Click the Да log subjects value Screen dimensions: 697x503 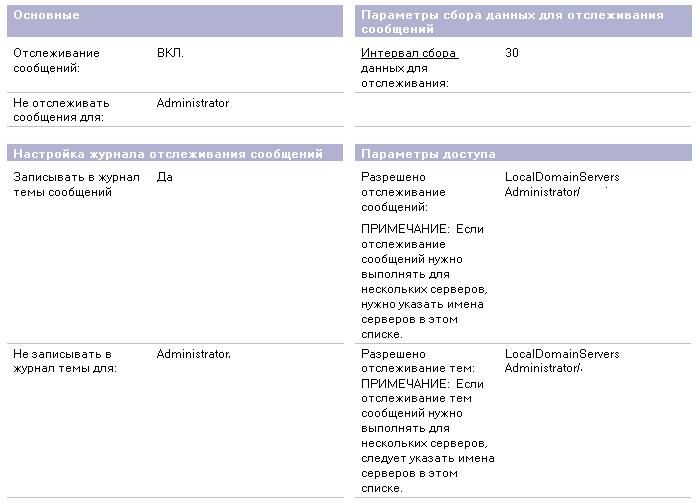pos(164,177)
